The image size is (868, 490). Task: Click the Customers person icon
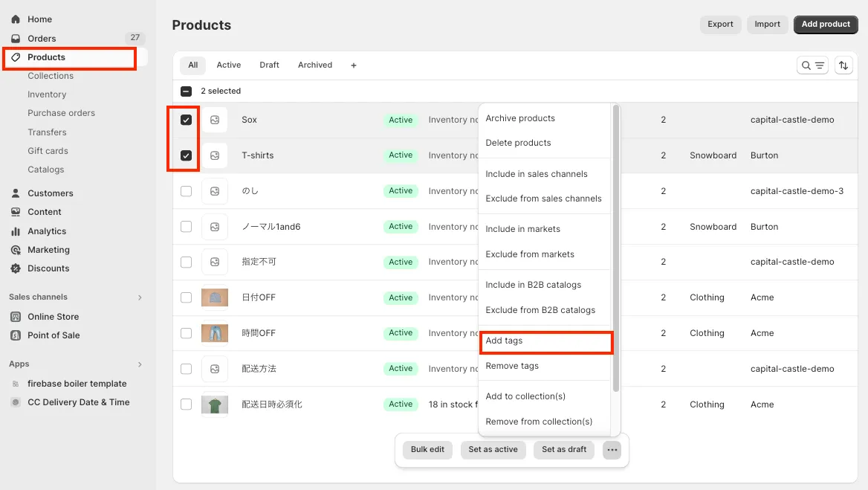[x=16, y=193]
